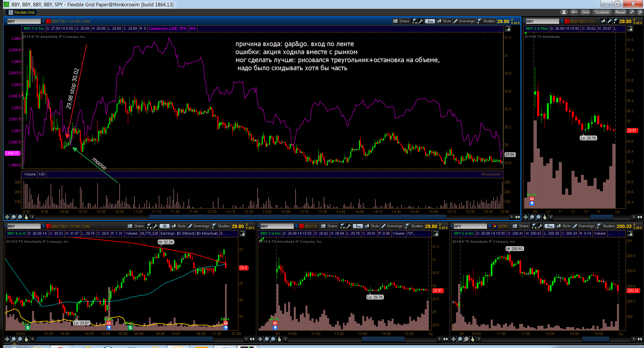The image size is (644, 348).
Task: Open the Style menu of the main 1m chart
Action: click(444, 21)
